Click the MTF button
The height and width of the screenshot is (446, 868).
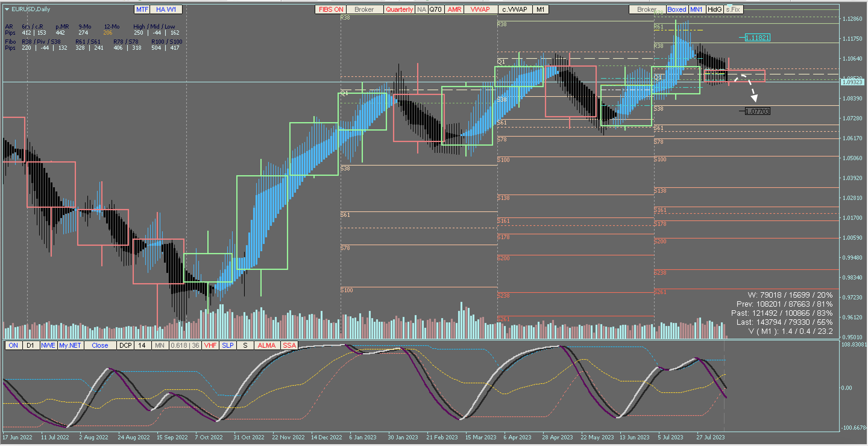tap(142, 9)
